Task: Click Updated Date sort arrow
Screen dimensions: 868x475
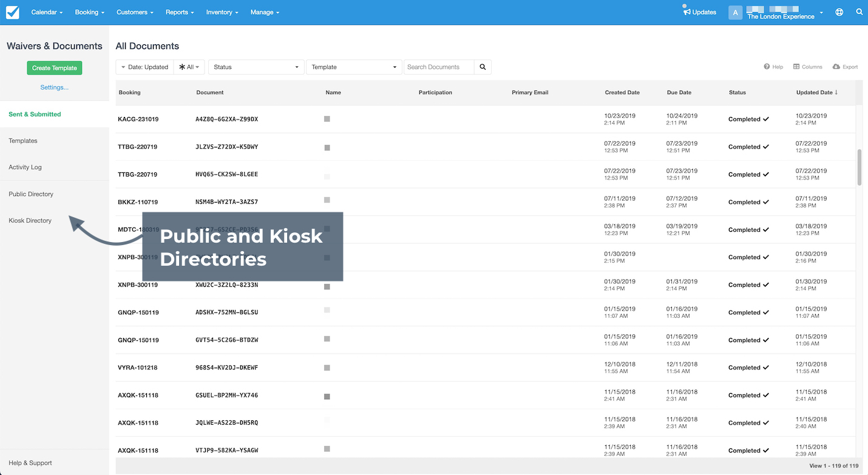Action: [836, 92]
